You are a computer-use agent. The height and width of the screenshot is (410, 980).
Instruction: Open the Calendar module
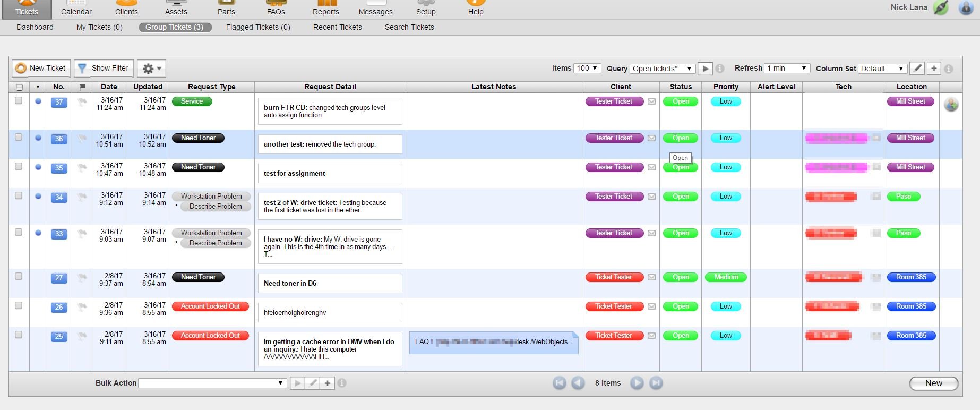pos(76,9)
